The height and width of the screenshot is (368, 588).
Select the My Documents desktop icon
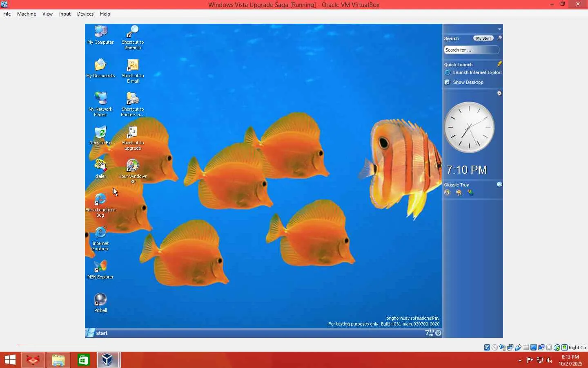(x=100, y=68)
